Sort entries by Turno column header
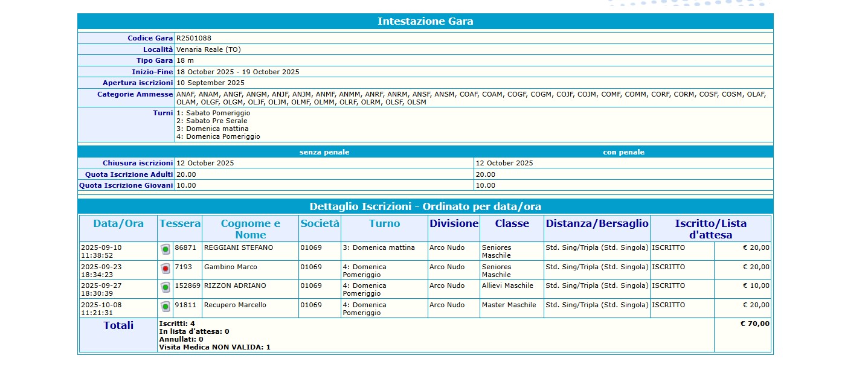 coord(385,223)
